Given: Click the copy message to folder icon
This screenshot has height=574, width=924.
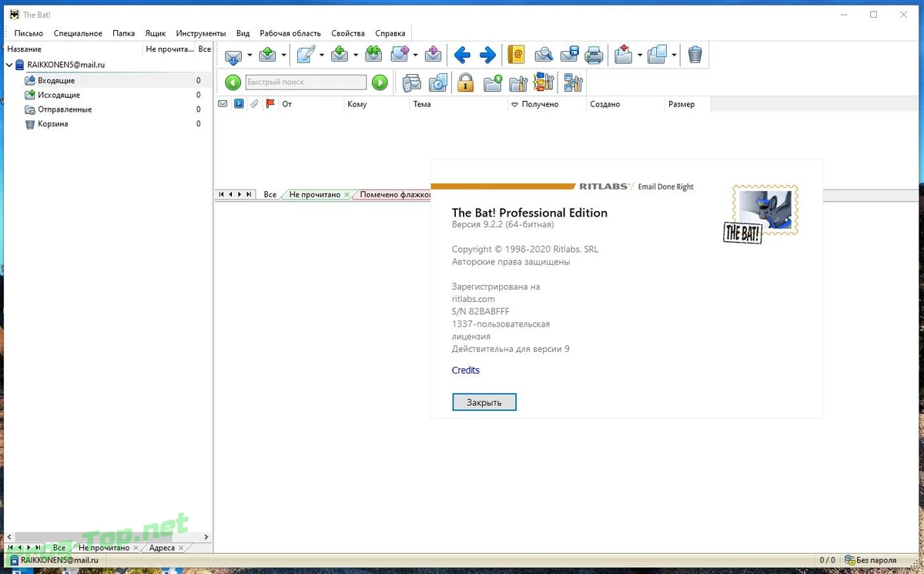Looking at the screenshot, I should [x=657, y=55].
